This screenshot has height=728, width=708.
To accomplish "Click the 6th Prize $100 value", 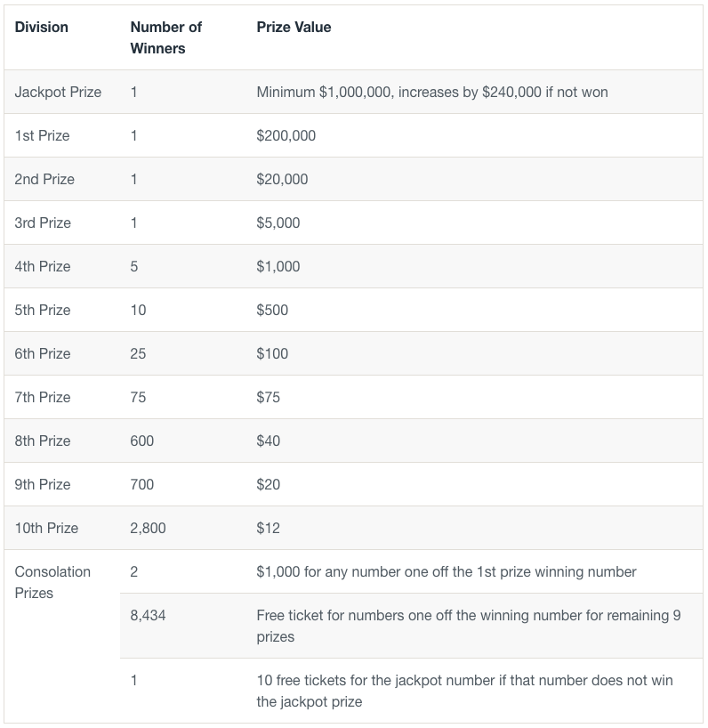I will tap(272, 354).
